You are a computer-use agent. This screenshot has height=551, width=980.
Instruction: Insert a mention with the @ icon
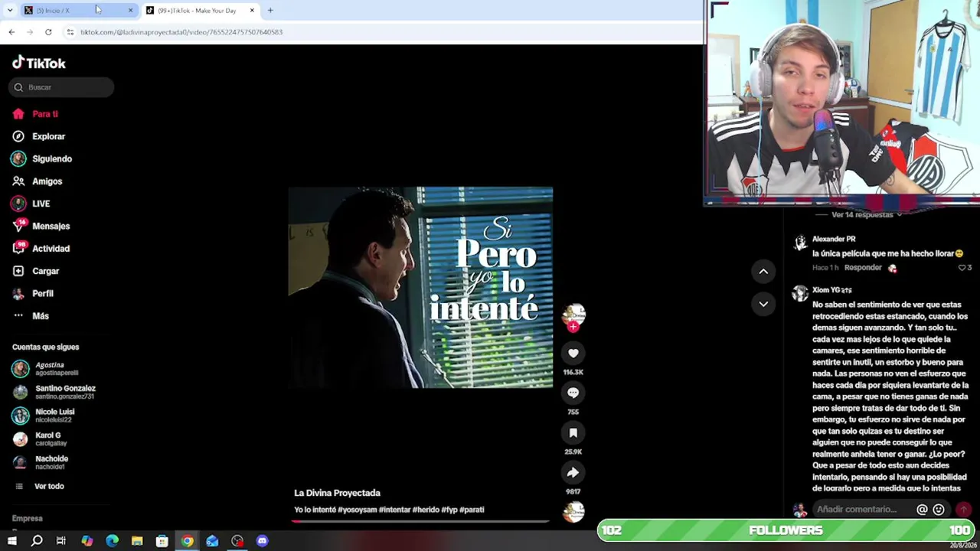(922, 510)
